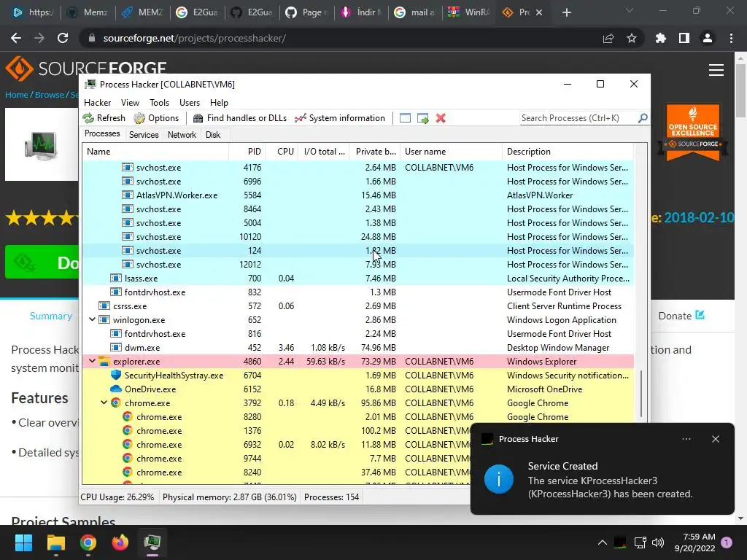Viewport: 747px width, 560px height.
Task: Dismiss the Service Created notification
Action: [716, 439]
